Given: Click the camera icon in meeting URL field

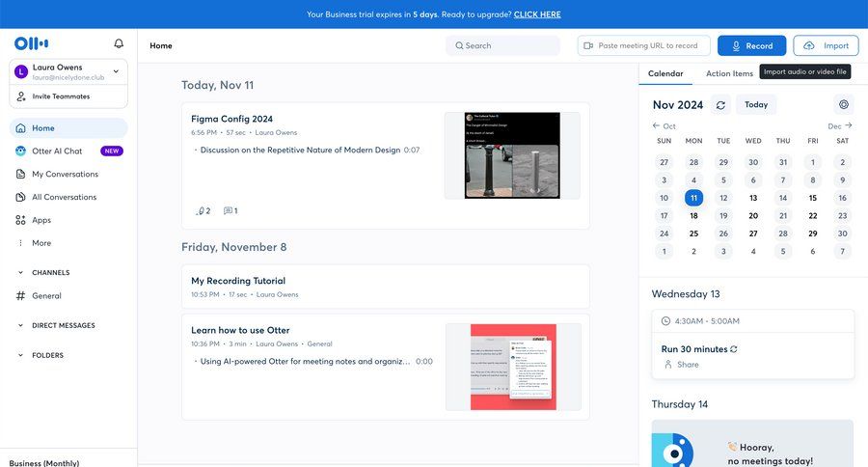Looking at the screenshot, I should point(588,45).
